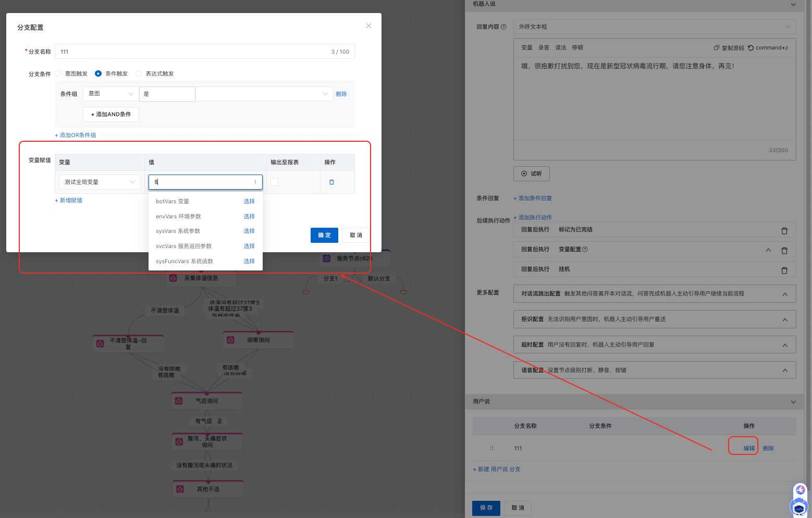Choose 选择 for sysVars 系统参数

(249, 231)
